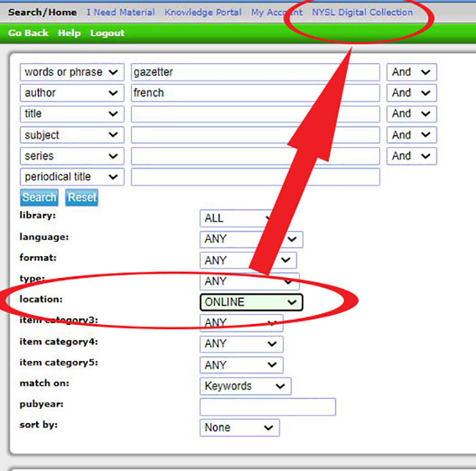Open the author field type dropdown

[x=72, y=93]
